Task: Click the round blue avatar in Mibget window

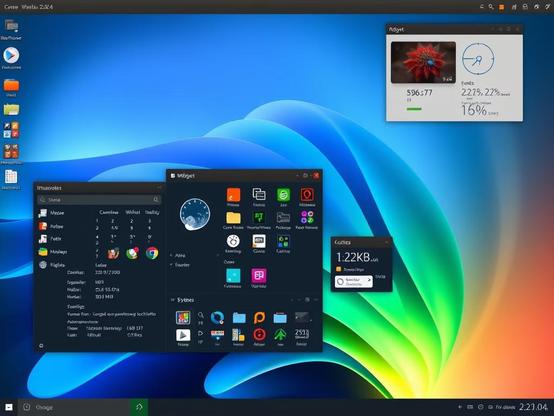Action: click(x=195, y=214)
